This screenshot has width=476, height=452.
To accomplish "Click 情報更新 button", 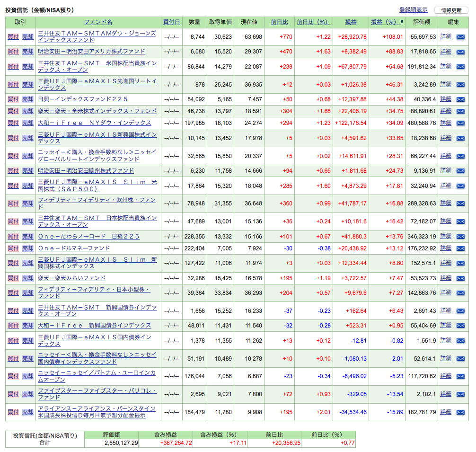I will [x=451, y=10].
